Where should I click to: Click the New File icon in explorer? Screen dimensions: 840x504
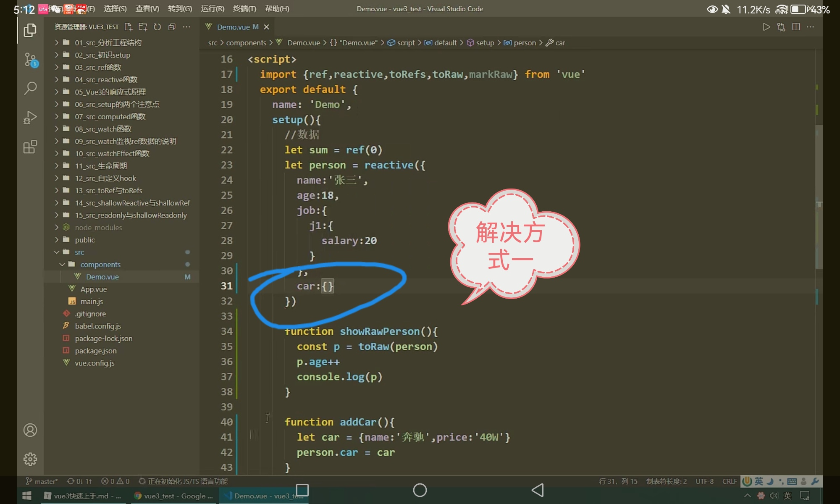[129, 27]
